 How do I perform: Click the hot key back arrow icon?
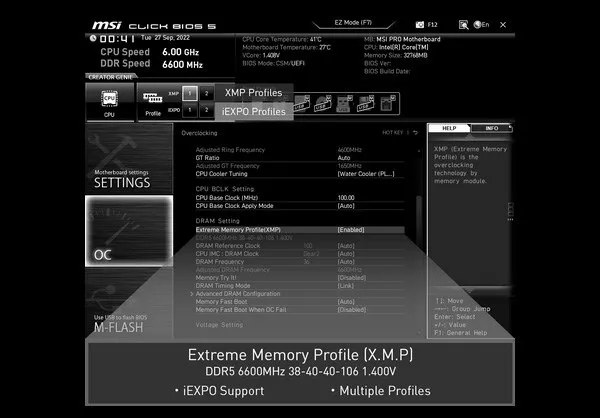[x=416, y=132]
